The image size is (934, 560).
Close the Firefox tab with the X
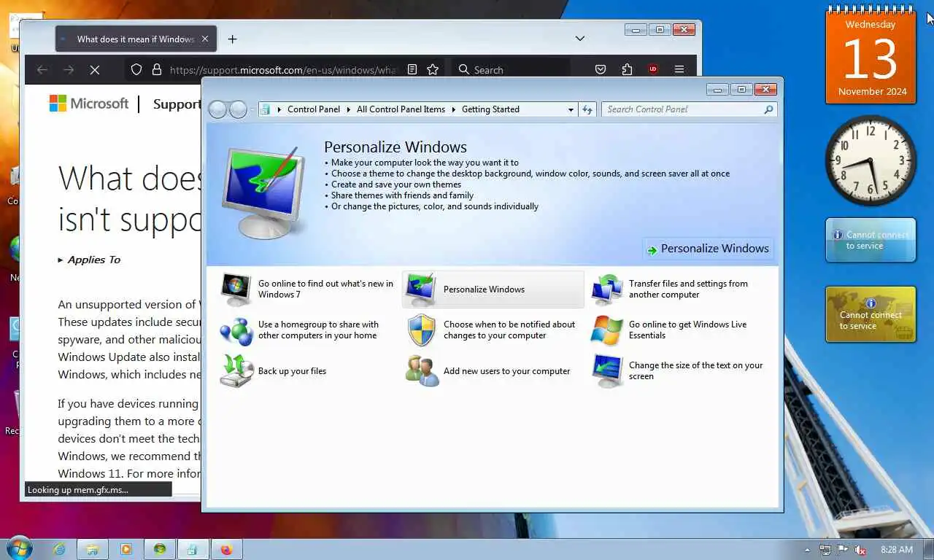click(205, 39)
